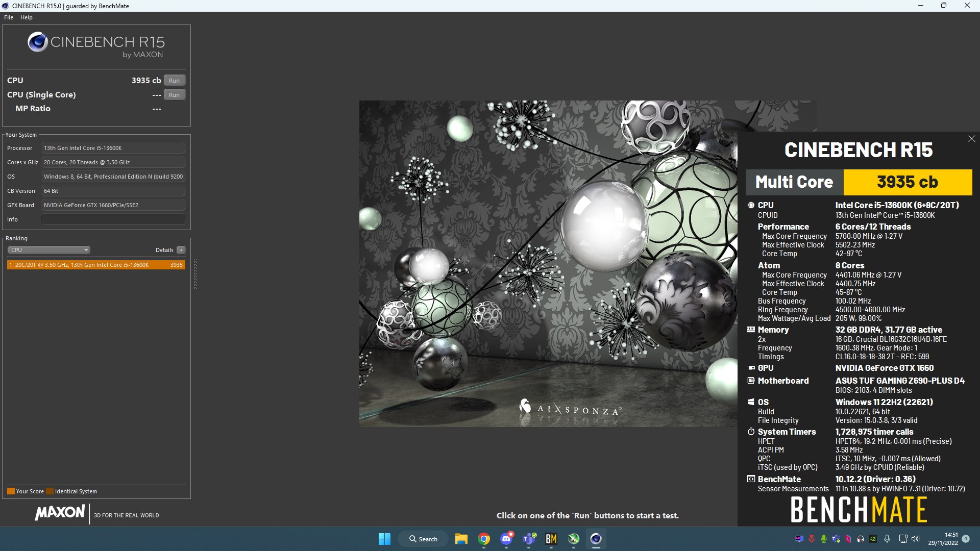Click the yellow 3935 cb score box

(908, 182)
